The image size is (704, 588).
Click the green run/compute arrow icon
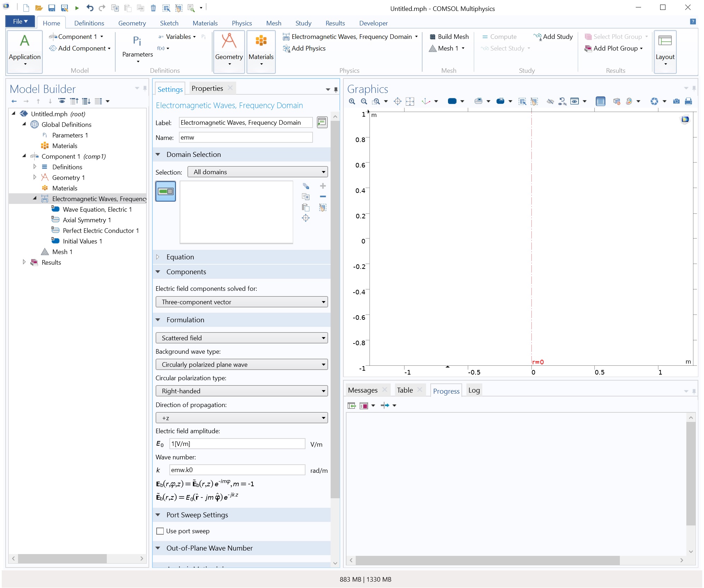click(77, 8)
